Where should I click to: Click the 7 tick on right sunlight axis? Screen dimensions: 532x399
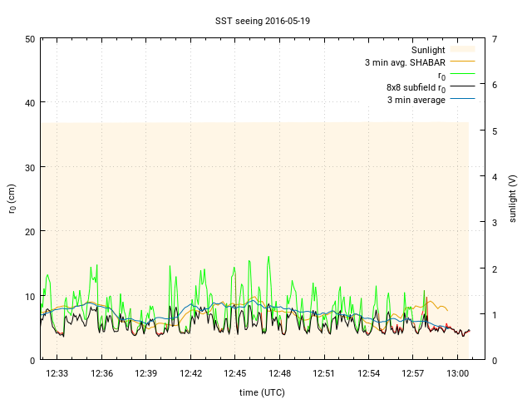pos(495,39)
